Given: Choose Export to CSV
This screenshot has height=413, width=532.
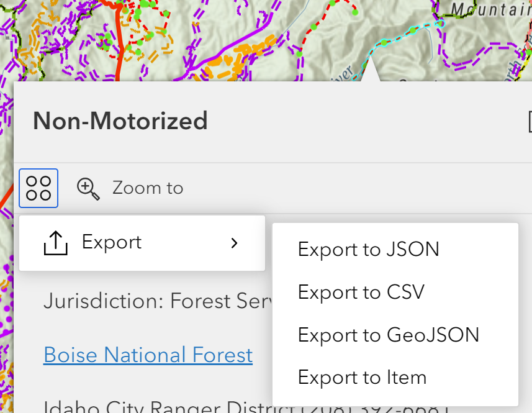Looking at the screenshot, I should tap(361, 292).
